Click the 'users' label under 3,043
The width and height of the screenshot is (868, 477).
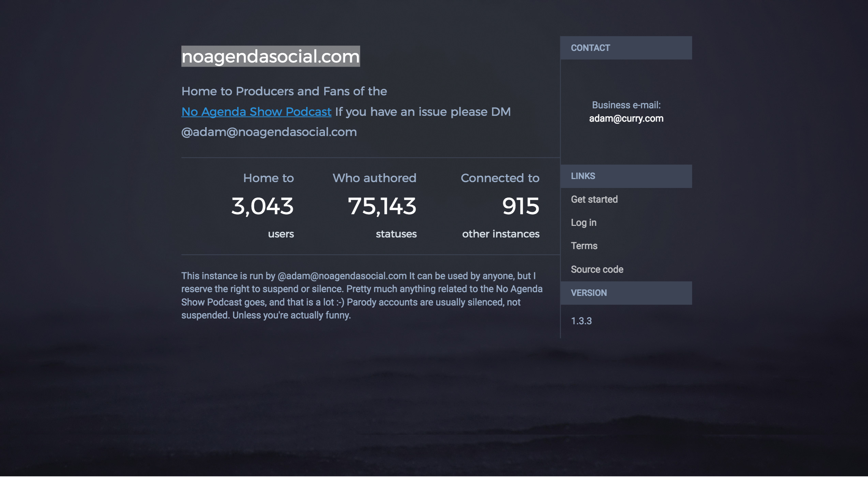pyautogui.click(x=281, y=234)
